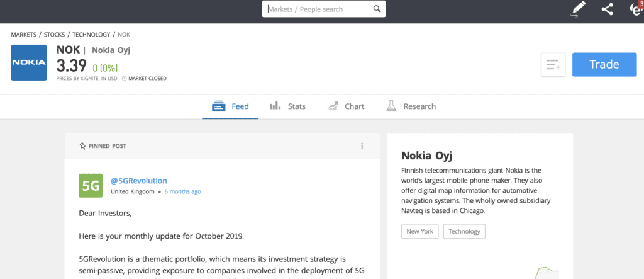Go to STOCKS breadcrumb
Screen dimensions: 644x279
pos(54,35)
